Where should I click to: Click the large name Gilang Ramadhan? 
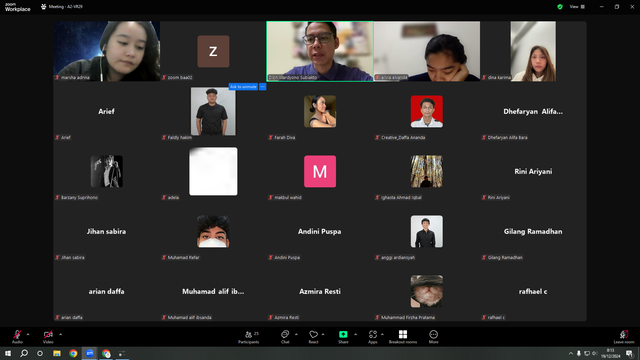[533, 231]
